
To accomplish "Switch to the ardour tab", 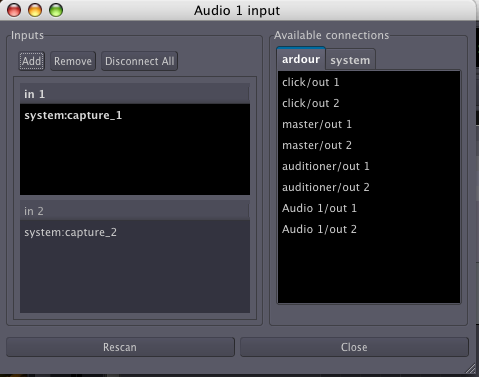I will click(x=301, y=59).
